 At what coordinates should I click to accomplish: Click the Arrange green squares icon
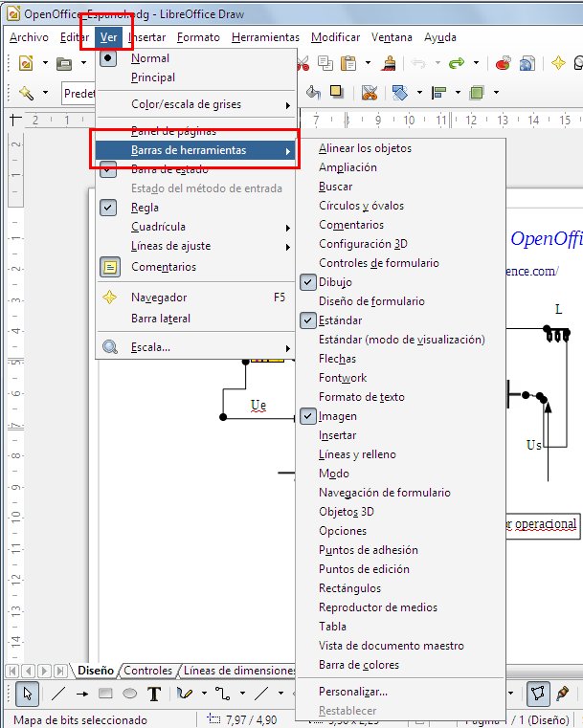(x=477, y=93)
